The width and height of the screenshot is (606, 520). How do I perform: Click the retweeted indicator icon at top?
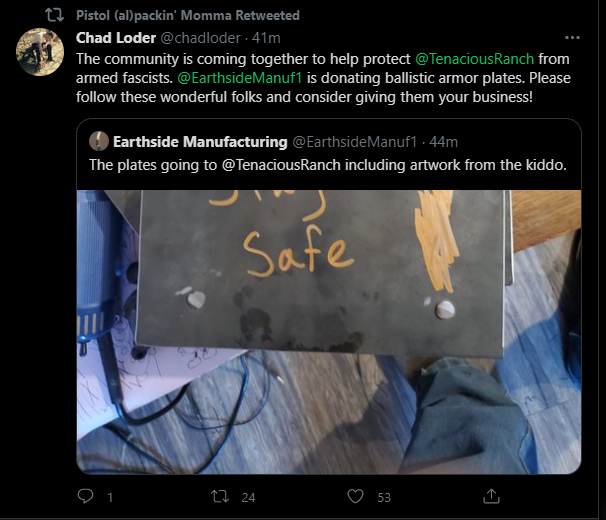(x=54, y=15)
